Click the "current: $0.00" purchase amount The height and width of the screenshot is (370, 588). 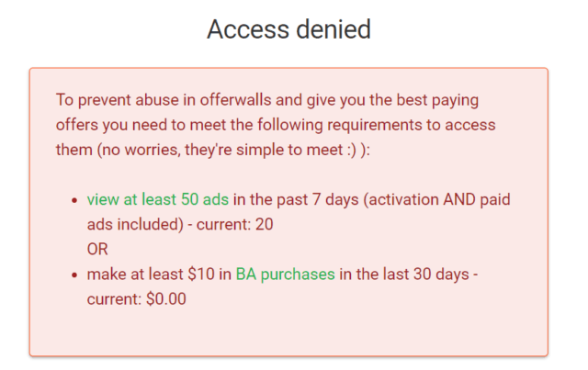click(x=137, y=299)
